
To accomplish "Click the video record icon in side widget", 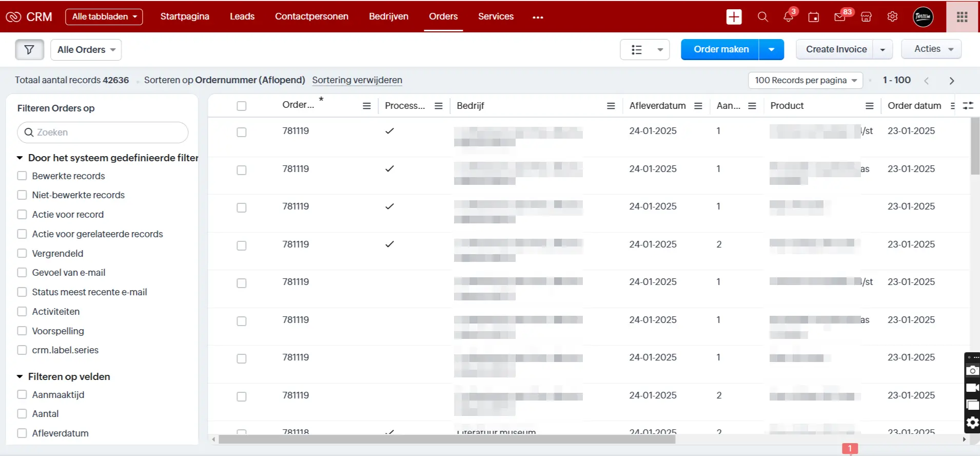I will coord(972,388).
